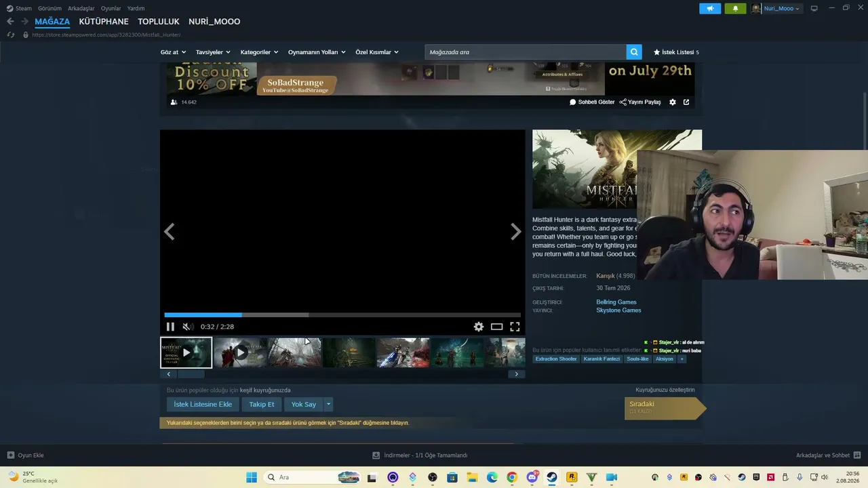Select the blue and red combat screenshot thumbnail
This screenshot has width=868, height=488.
point(403,352)
